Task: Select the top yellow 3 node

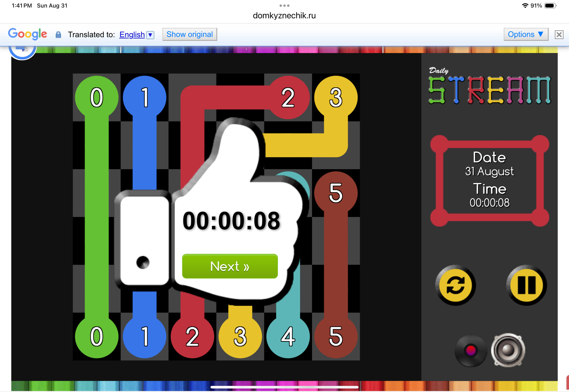Action: tap(336, 98)
